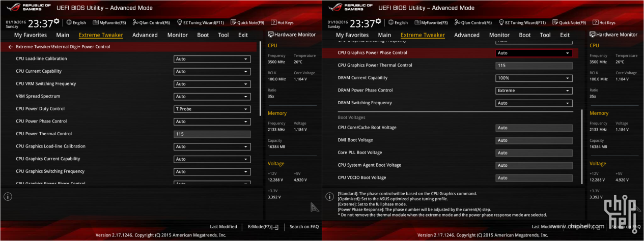Switch to My Favorites tab in left screenshot
This screenshot has width=644, height=241.
pyautogui.click(x=30, y=35)
